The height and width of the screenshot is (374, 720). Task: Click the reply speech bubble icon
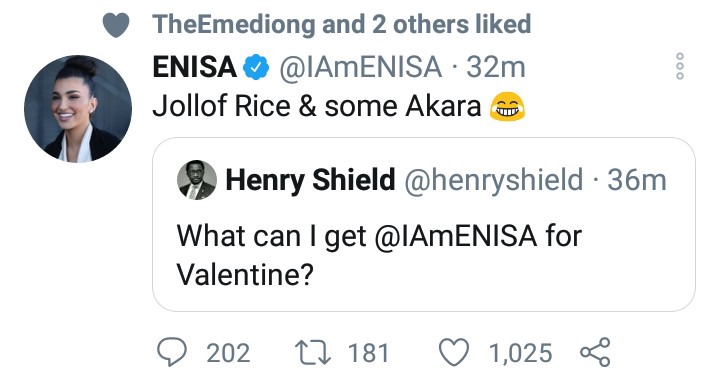click(x=172, y=352)
